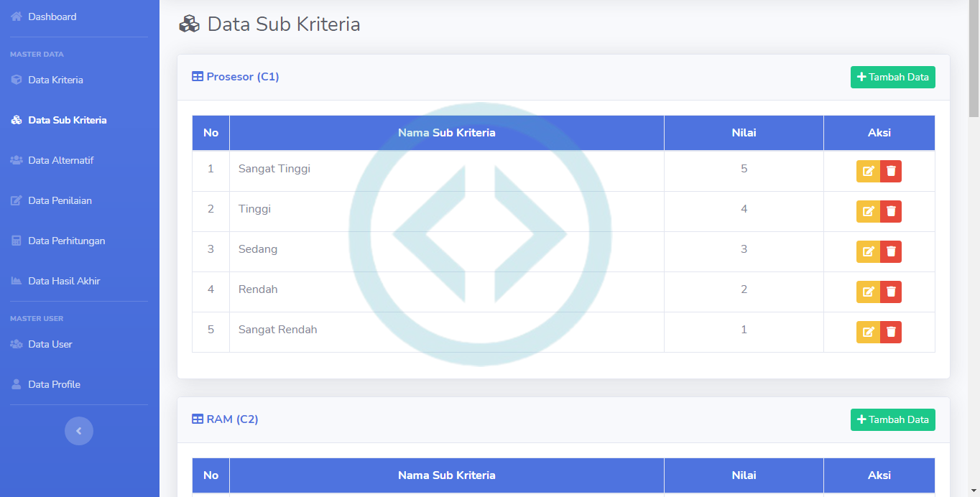Open the Data Alternatif page

pos(60,160)
